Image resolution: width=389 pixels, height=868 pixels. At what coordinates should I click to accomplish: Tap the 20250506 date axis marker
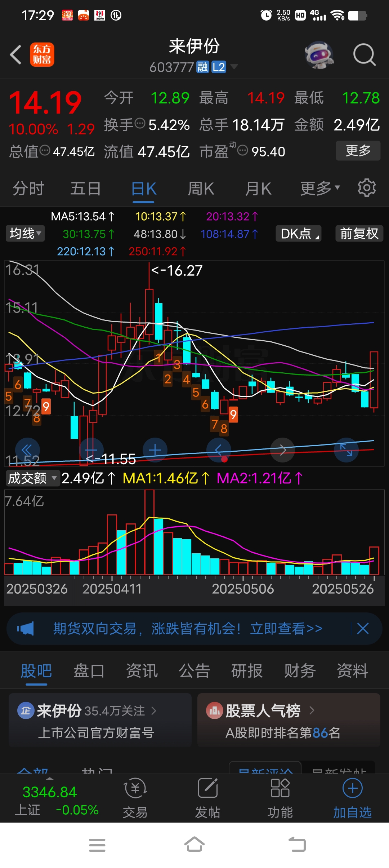243,589
